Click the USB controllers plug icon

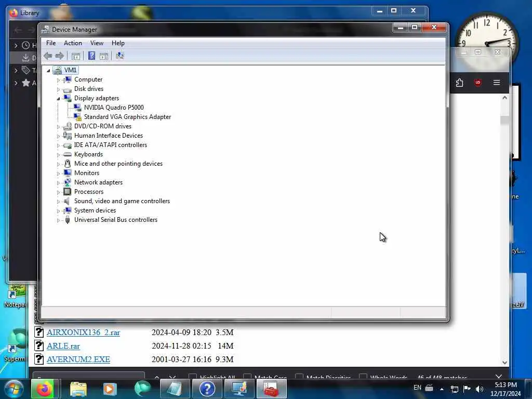click(68, 220)
